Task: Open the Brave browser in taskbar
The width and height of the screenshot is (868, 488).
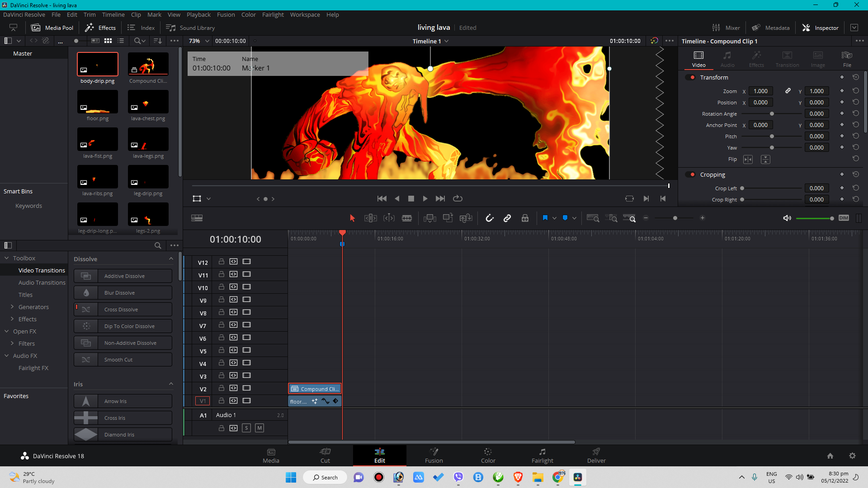Action: coord(518,477)
